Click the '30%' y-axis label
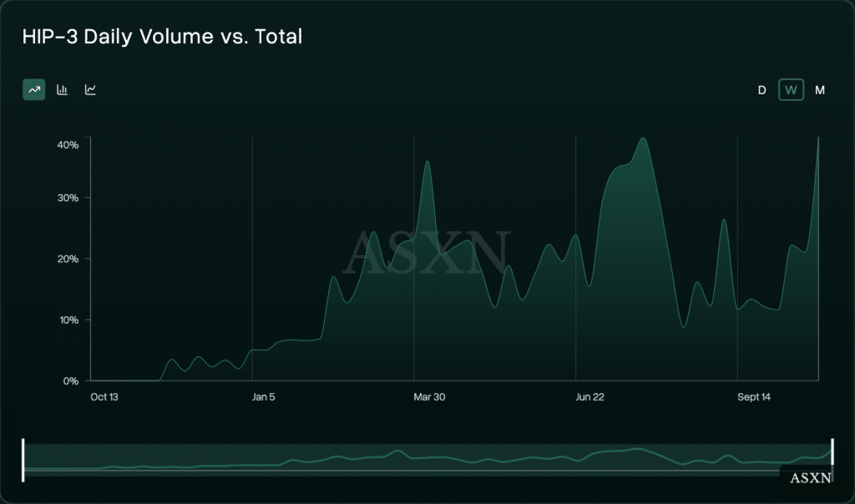 pyautogui.click(x=68, y=198)
